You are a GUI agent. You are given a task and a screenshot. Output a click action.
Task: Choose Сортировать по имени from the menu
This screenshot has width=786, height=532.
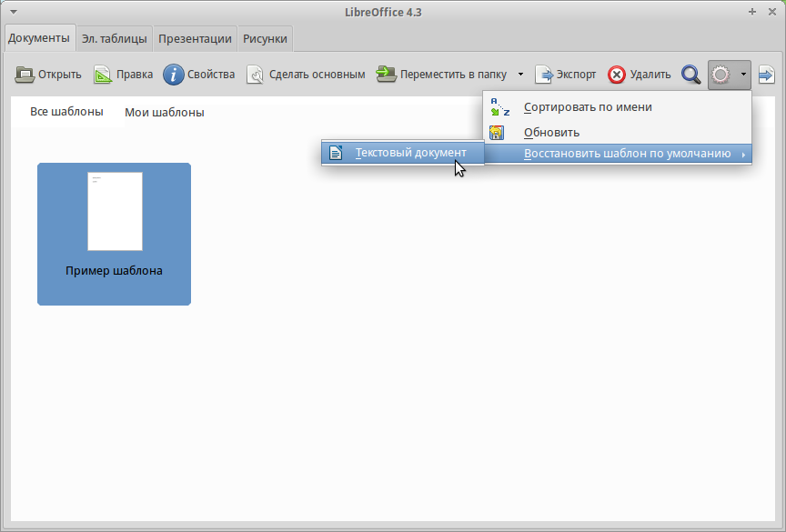(x=588, y=106)
